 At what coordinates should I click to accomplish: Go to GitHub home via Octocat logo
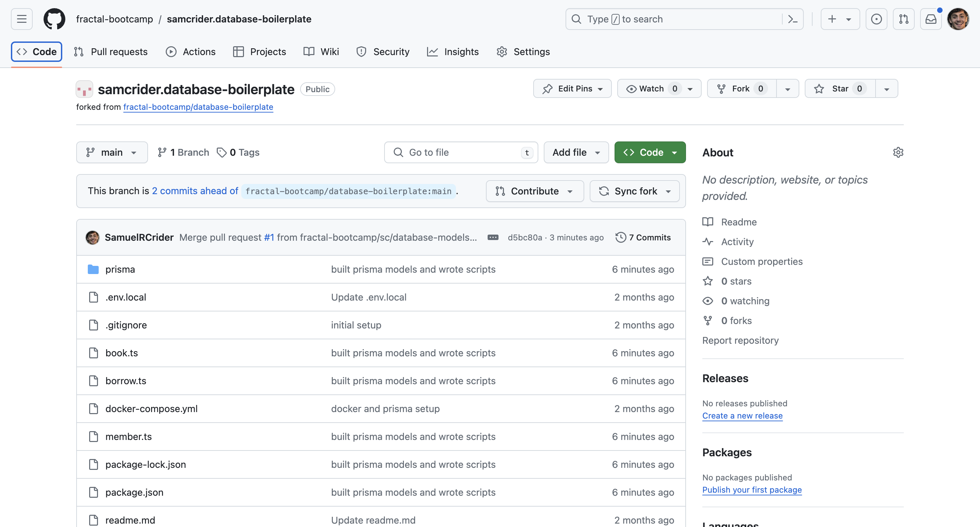[x=54, y=19]
